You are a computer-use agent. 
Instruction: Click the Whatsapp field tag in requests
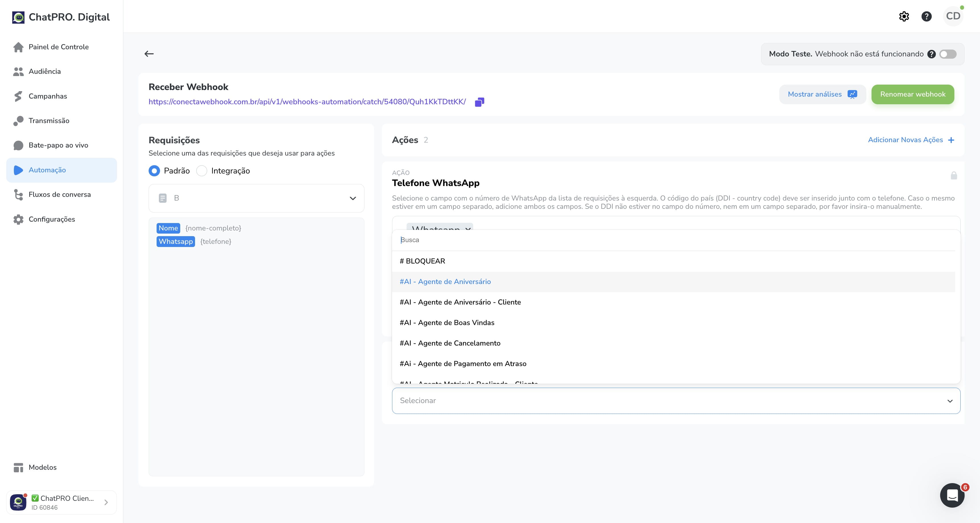coord(176,242)
